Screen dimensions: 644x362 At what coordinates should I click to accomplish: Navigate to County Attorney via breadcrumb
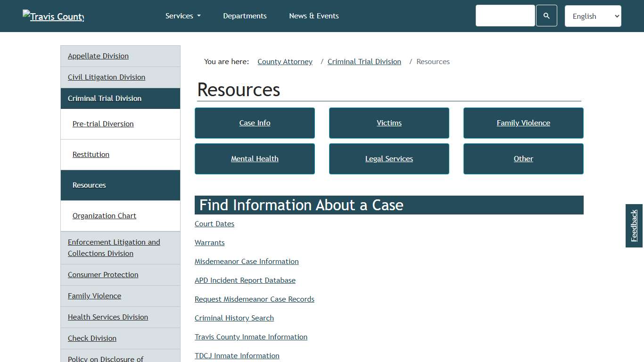click(285, 61)
